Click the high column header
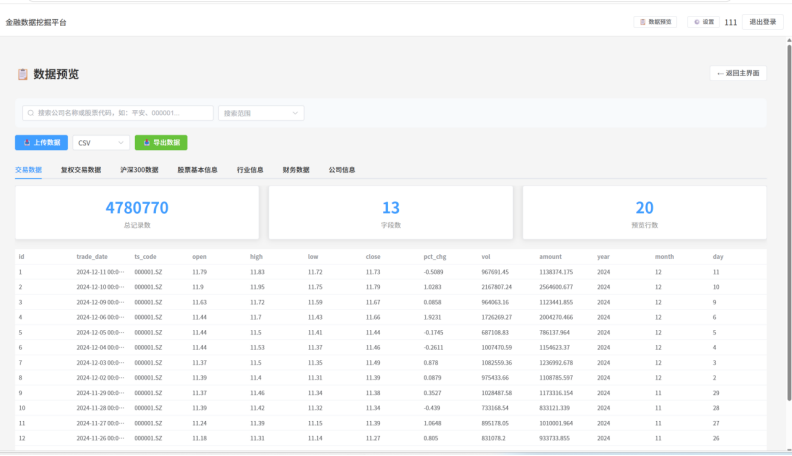Screen dimensions: 792x456 (257, 257)
